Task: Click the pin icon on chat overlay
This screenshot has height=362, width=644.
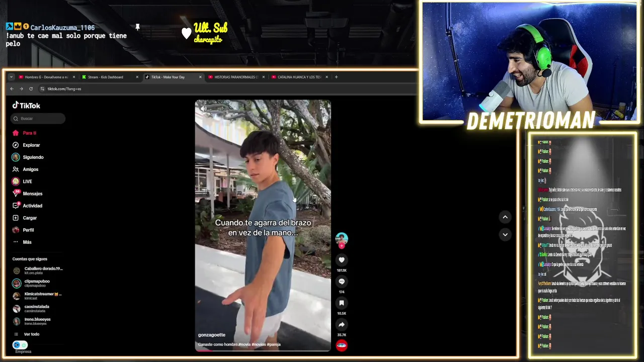Action: [137, 27]
